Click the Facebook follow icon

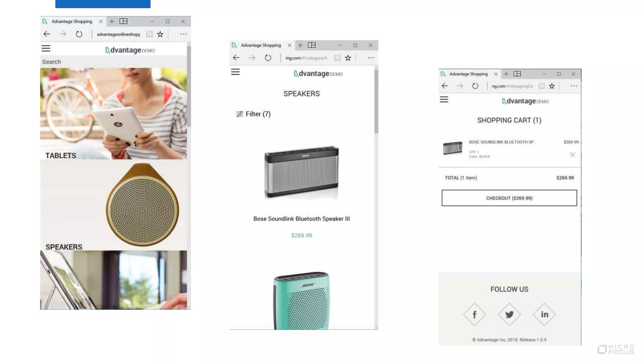[474, 315]
